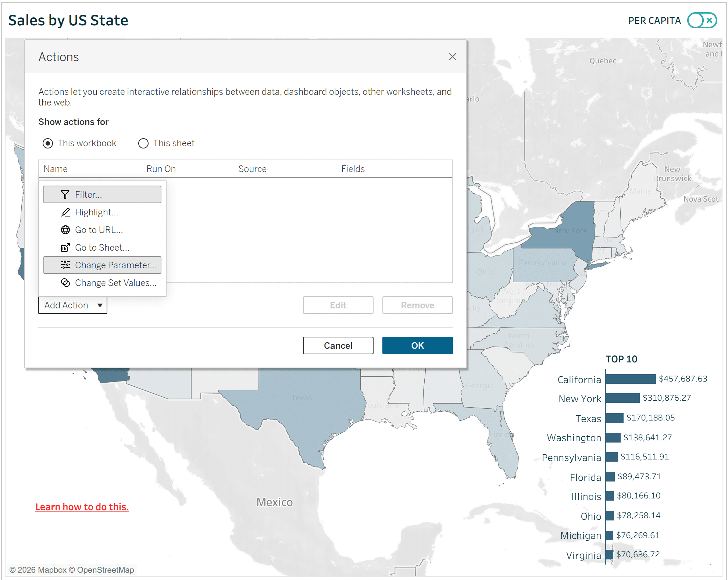Viewport: 728px width, 580px height.
Task: Open the Add Action dropdown
Action: (73, 305)
